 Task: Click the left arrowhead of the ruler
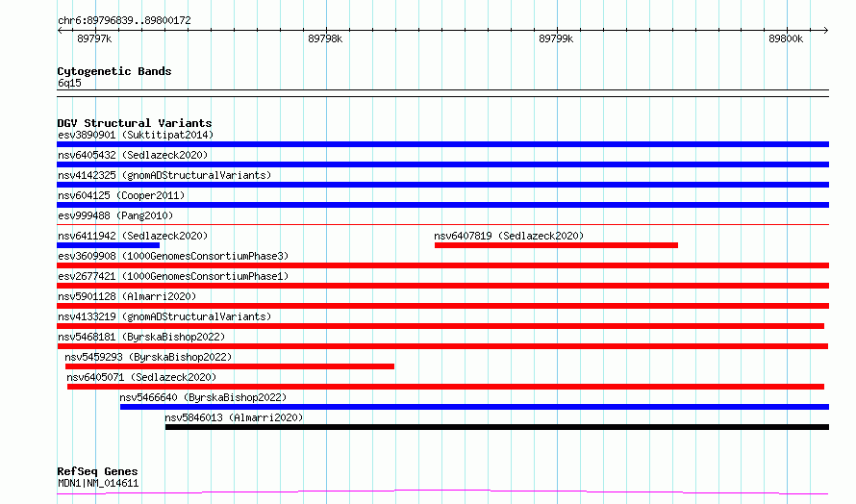pos(60,31)
